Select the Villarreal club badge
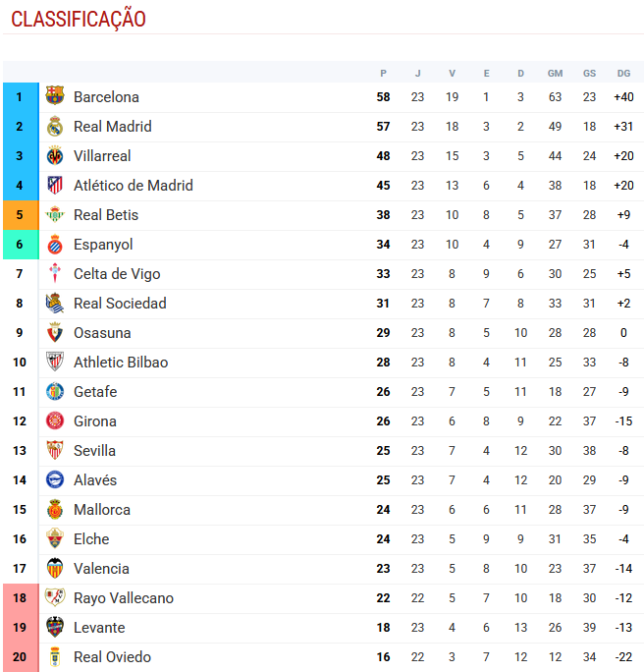 coord(55,155)
